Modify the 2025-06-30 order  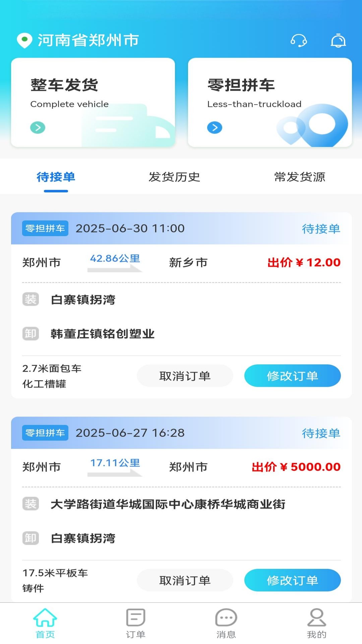pos(292,376)
